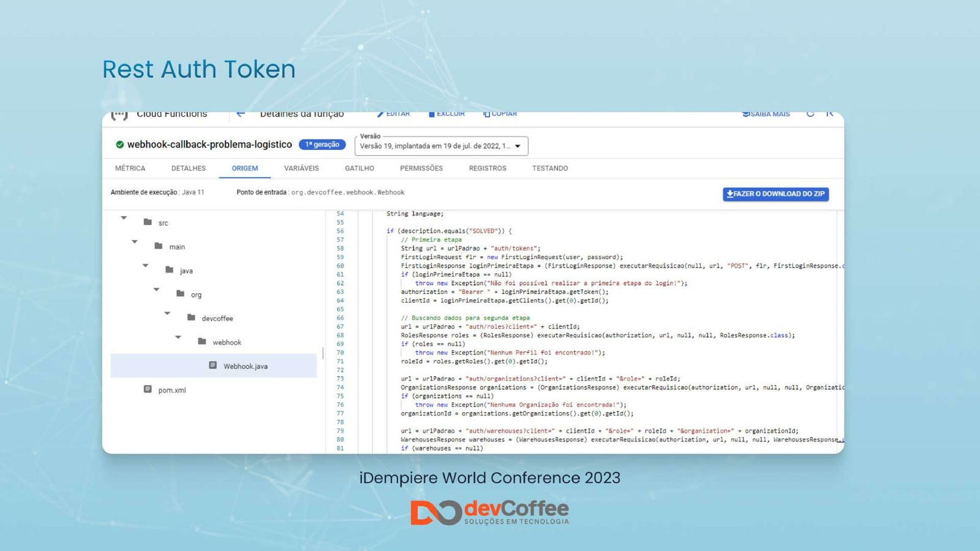The height and width of the screenshot is (551, 980).
Task: Click the back arrow beside function details
Action: [x=241, y=114]
